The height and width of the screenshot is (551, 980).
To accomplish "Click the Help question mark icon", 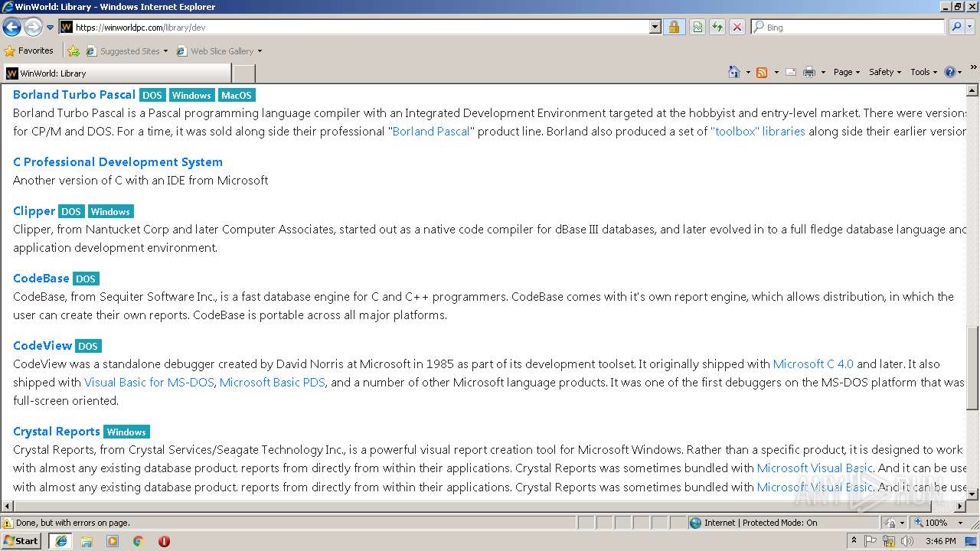I will (949, 72).
